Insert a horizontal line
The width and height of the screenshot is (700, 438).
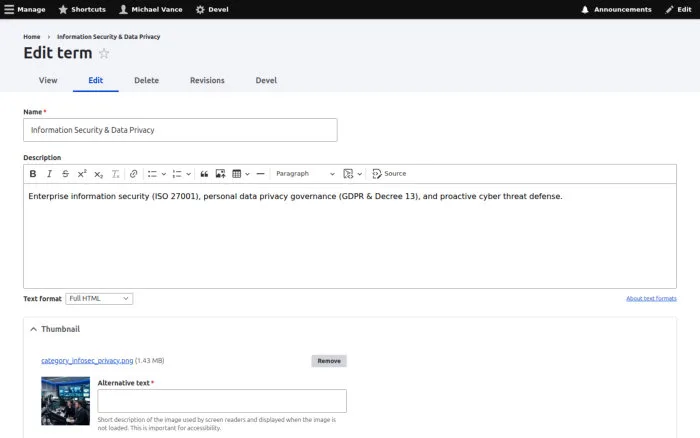[x=261, y=174]
